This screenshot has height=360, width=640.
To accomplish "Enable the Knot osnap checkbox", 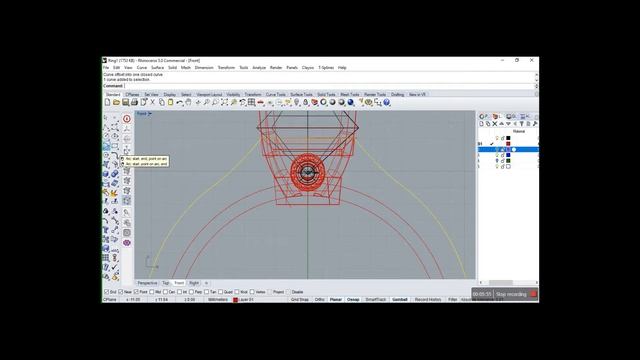I will coord(237,292).
